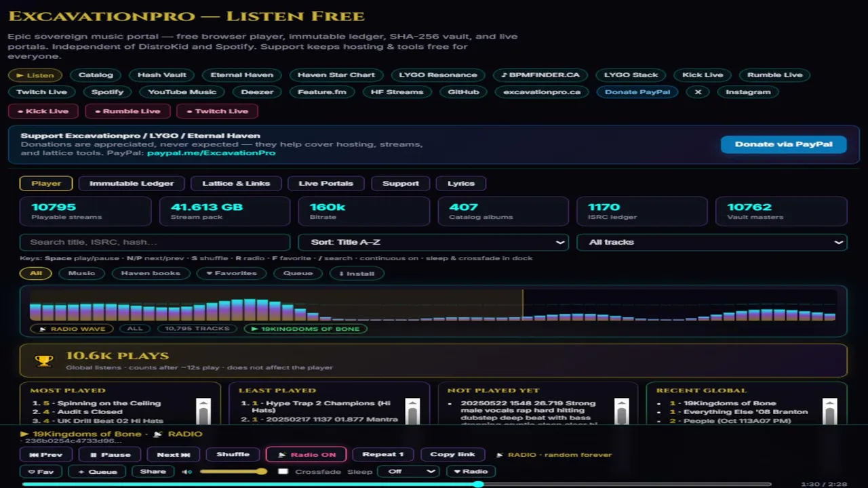868x488 pixels.
Task: Select the Favorites filter chip
Action: [x=231, y=274]
